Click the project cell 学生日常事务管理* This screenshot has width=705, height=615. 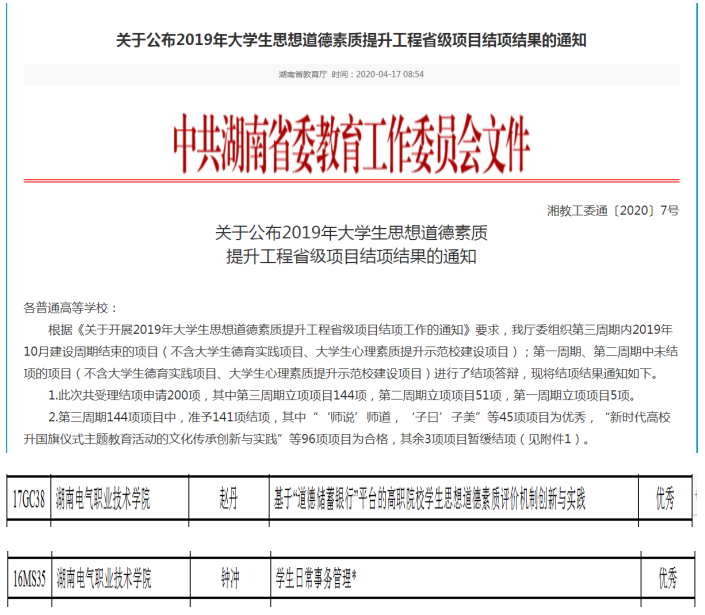click(x=455, y=578)
